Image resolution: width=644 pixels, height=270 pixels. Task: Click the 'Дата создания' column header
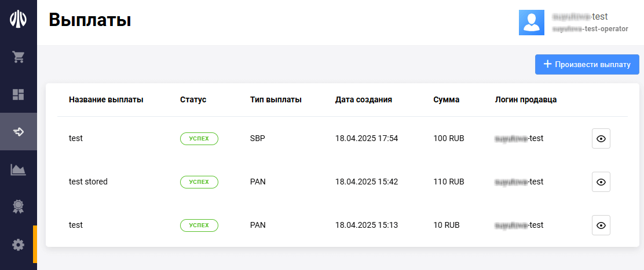click(x=364, y=99)
